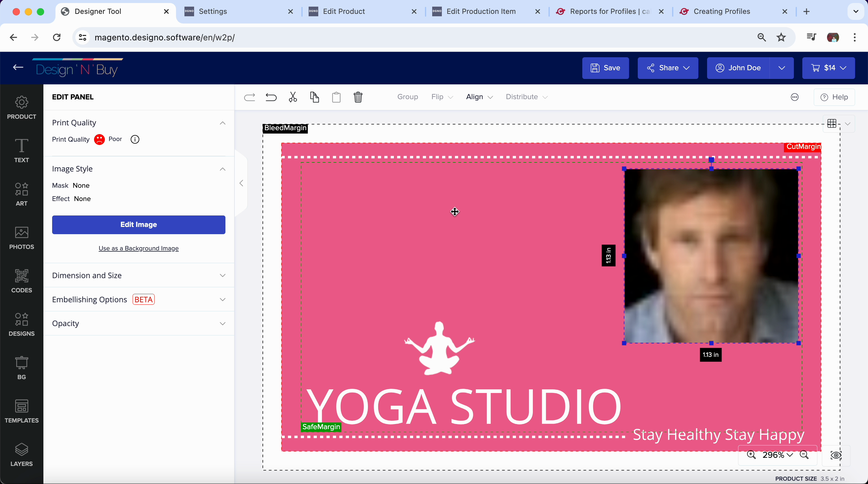This screenshot has height=484, width=868.
Task: Click the zoom in magnifier icon
Action: tap(751, 455)
